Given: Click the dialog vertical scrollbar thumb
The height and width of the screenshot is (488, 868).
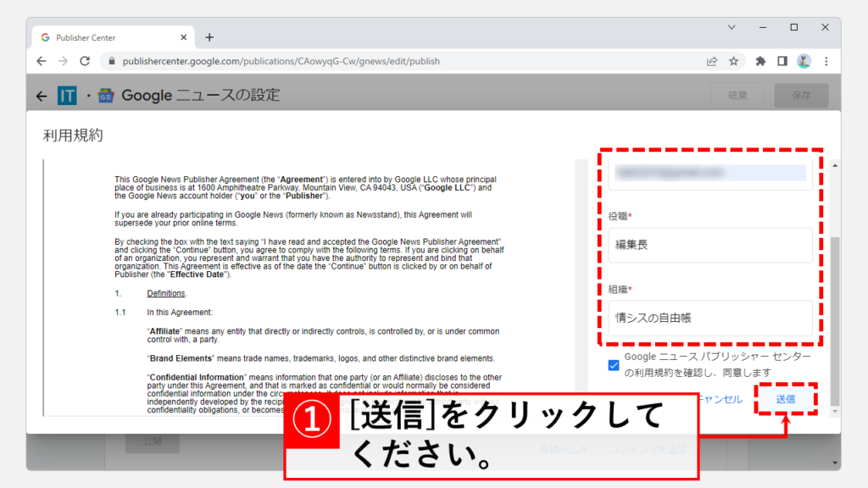Looking at the screenshot, I should (835, 322).
